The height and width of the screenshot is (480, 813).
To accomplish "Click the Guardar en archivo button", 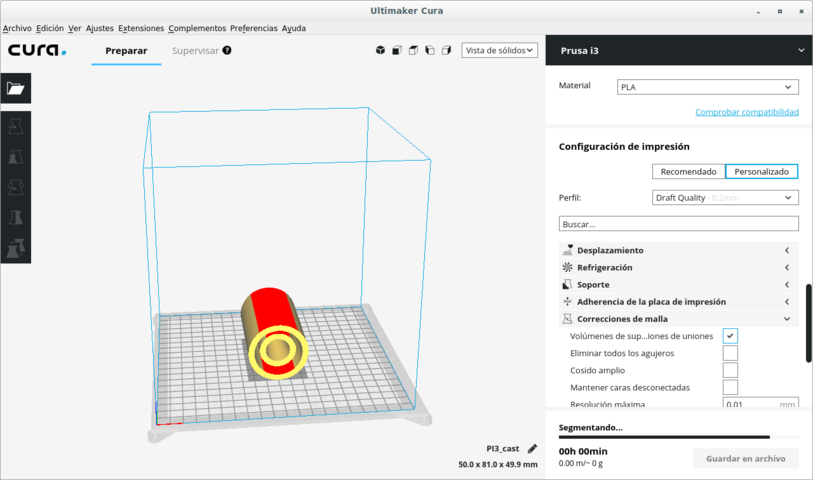I will [x=746, y=459].
